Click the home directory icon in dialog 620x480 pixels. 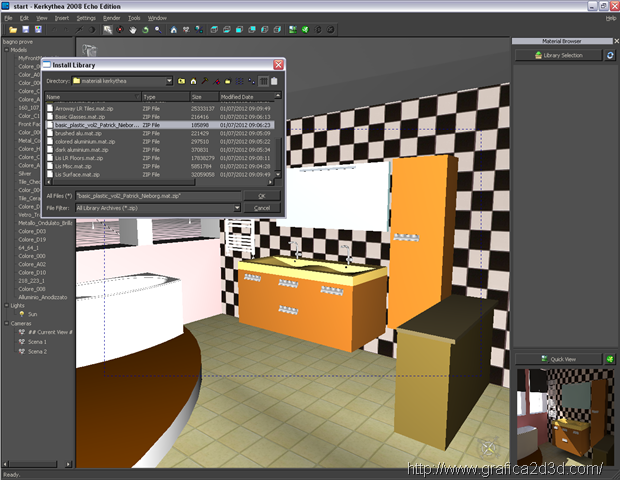(193, 81)
